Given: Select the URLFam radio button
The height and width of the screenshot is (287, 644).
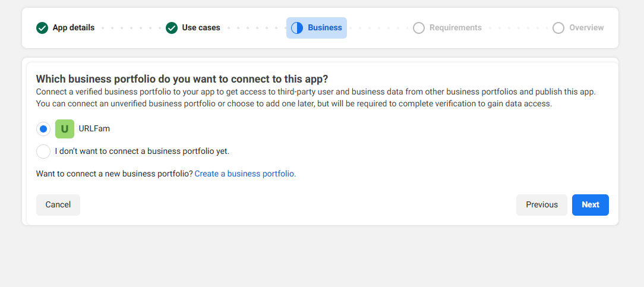Looking at the screenshot, I should click(43, 129).
